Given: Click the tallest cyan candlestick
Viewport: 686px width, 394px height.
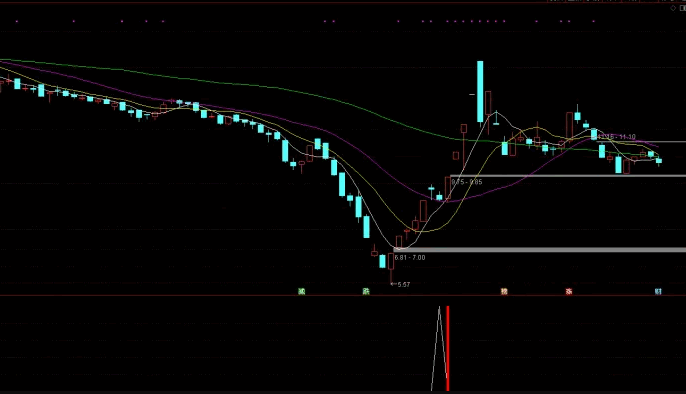Looking at the screenshot, I should (480, 91).
